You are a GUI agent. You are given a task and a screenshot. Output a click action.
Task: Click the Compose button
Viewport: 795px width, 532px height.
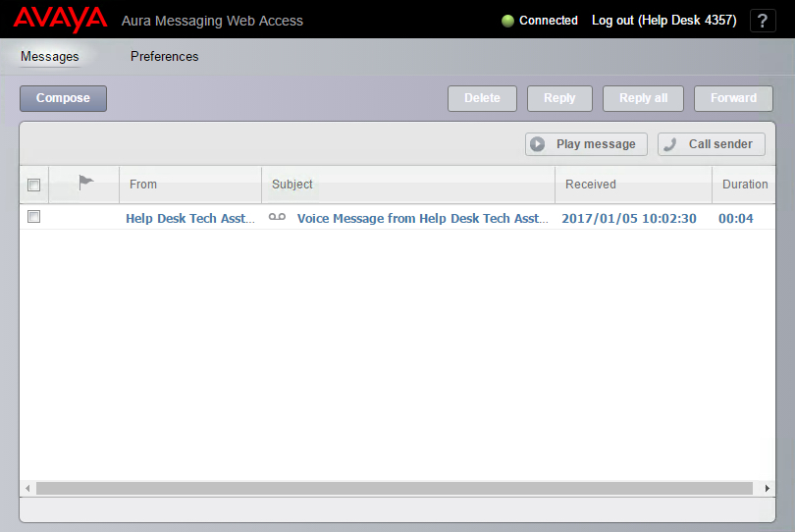tap(63, 98)
